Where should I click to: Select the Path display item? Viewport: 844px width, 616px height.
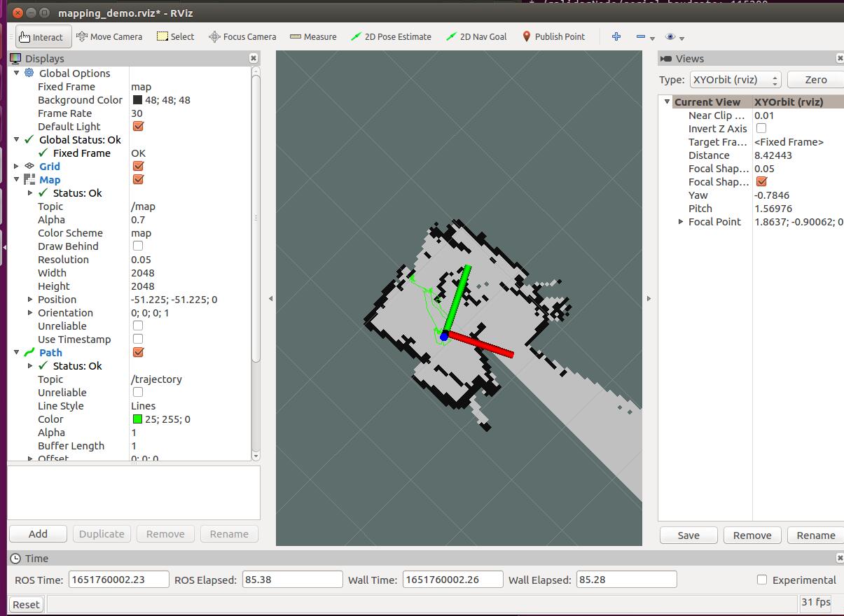pos(50,352)
